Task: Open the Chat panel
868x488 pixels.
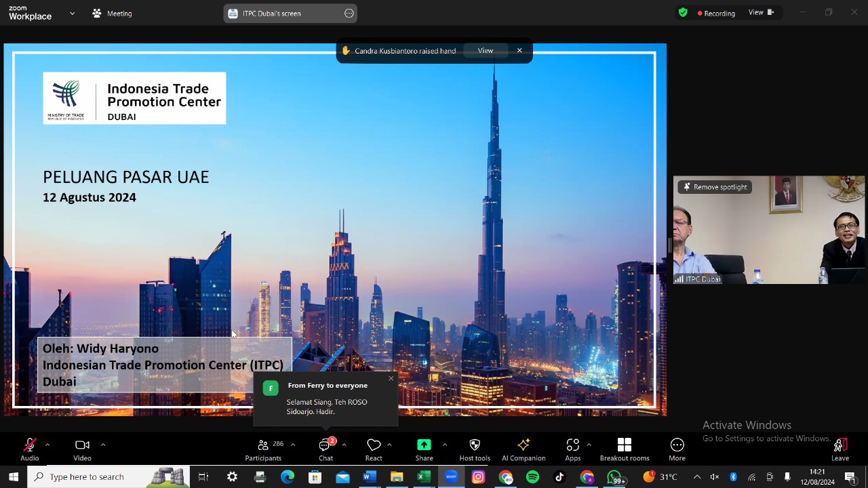Action: pyautogui.click(x=325, y=449)
